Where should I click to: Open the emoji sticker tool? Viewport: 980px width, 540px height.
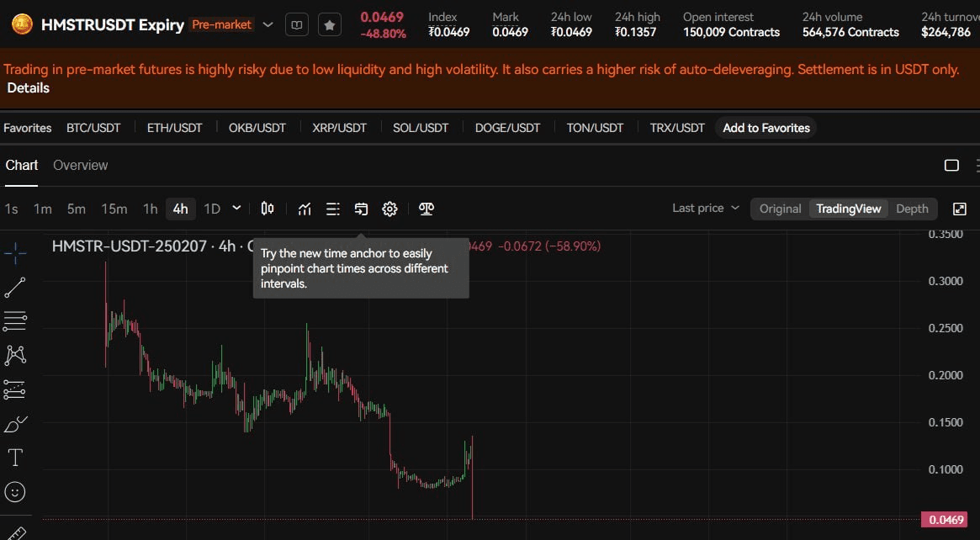[x=15, y=492]
